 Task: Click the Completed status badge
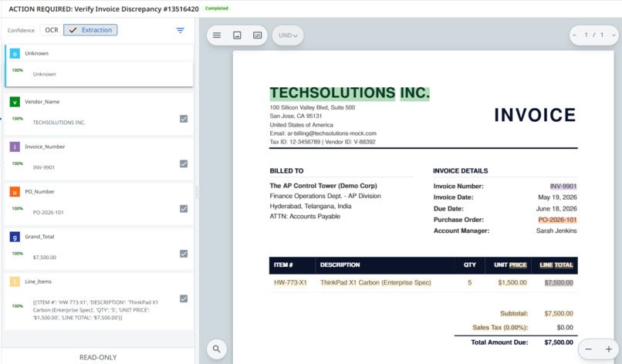pos(217,8)
